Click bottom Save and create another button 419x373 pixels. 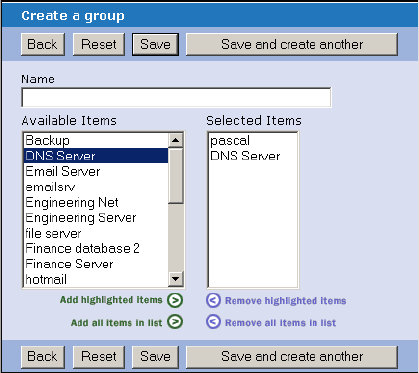coord(292,357)
